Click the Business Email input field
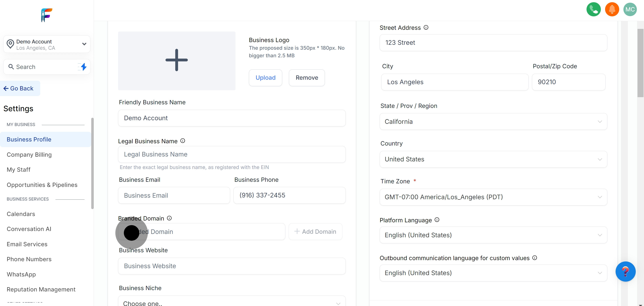 pos(174,195)
